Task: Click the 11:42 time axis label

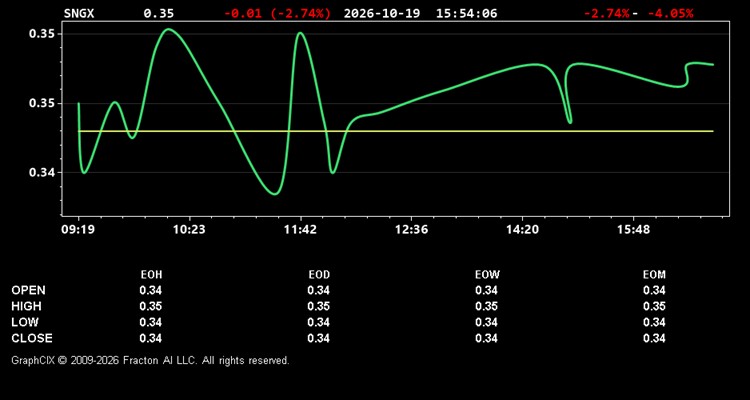Action: pos(300,230)
